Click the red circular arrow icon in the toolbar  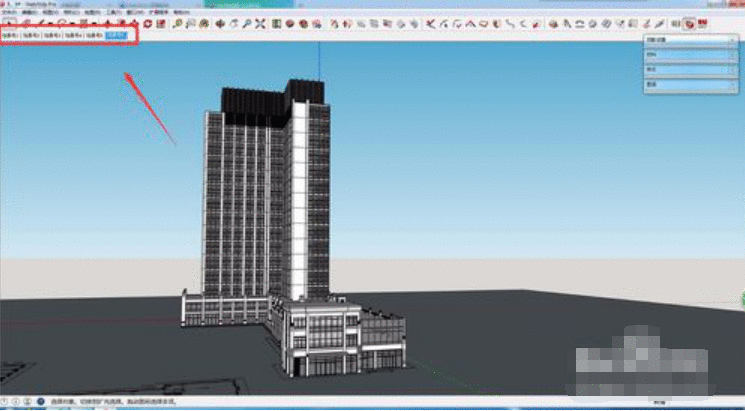146,22
